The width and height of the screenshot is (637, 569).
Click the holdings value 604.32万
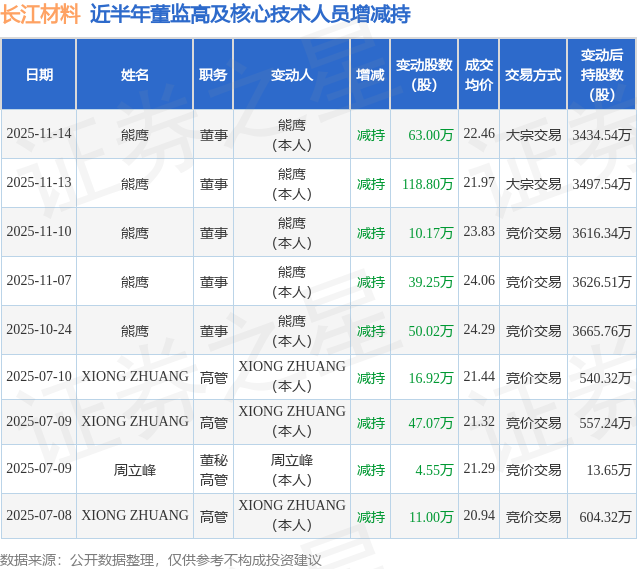605,517
